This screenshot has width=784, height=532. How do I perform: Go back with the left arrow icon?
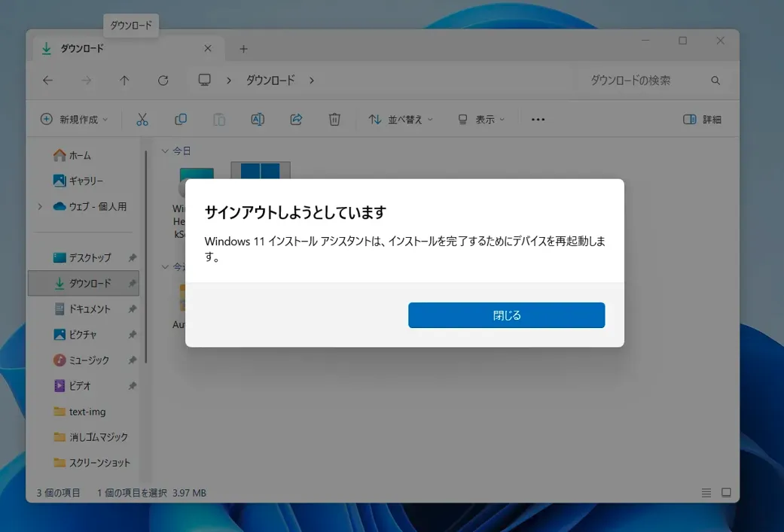(48, 81)
